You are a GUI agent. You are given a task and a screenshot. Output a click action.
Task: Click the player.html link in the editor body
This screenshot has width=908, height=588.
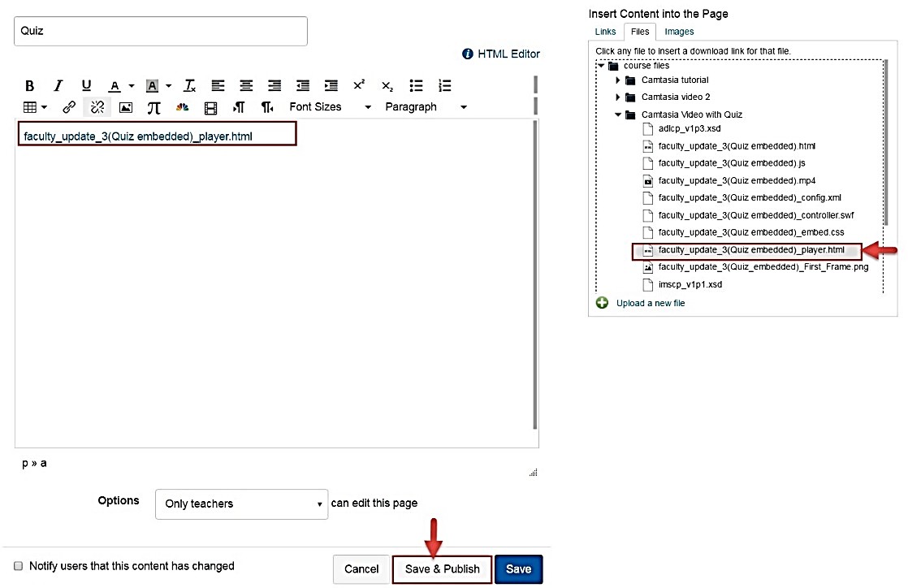click(138, 136)
